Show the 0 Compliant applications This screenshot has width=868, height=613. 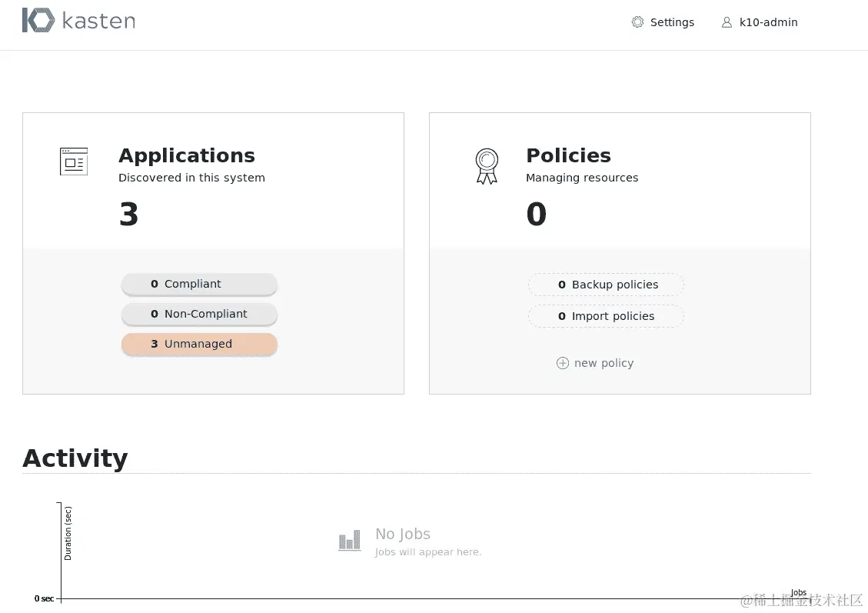199,284
